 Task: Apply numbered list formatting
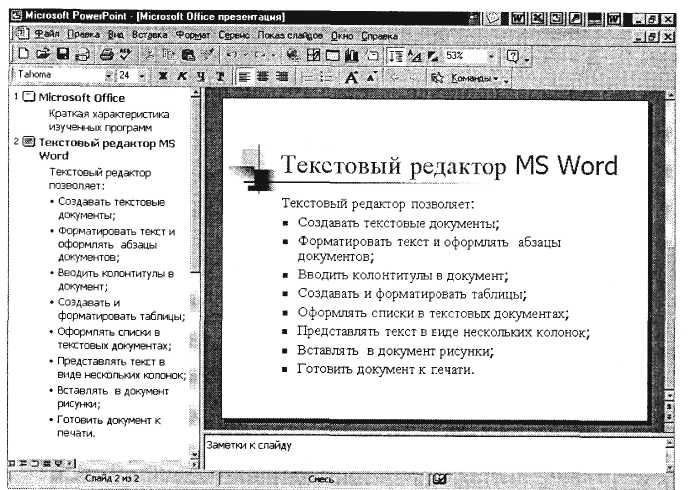tap(307, 78)
